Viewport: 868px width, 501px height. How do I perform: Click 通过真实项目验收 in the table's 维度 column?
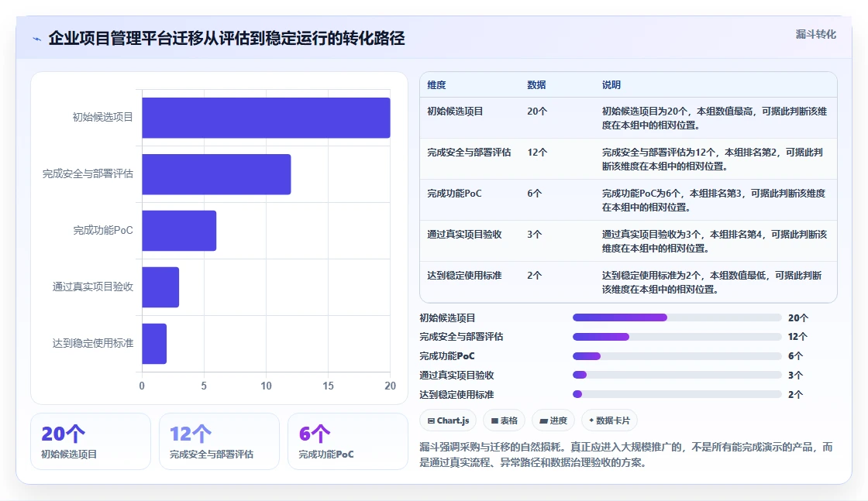464,235
